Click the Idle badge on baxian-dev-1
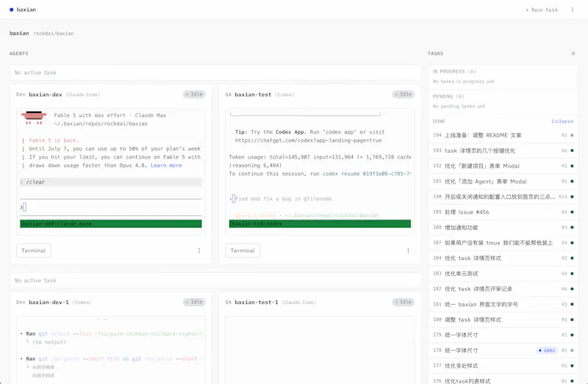Viewport: 588px width, 384px height. [x=194, y=302]
